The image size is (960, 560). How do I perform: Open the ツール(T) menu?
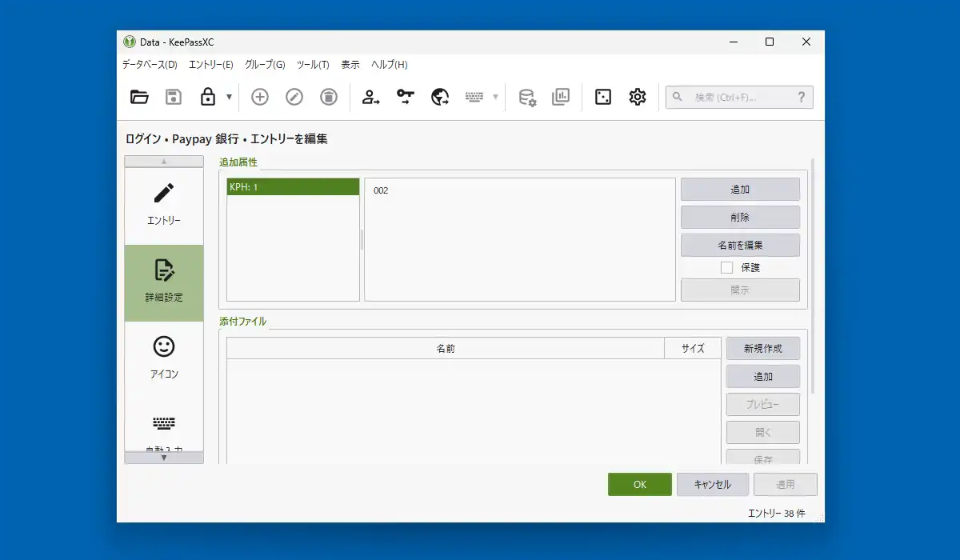point(313,65)
